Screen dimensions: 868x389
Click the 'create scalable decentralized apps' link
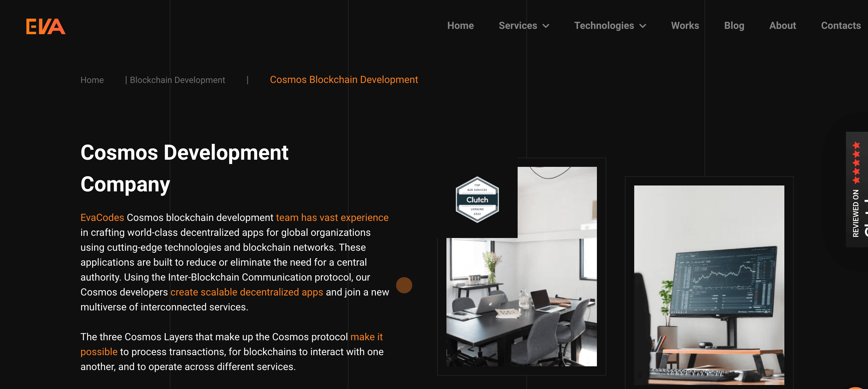(x=247, y=292)
